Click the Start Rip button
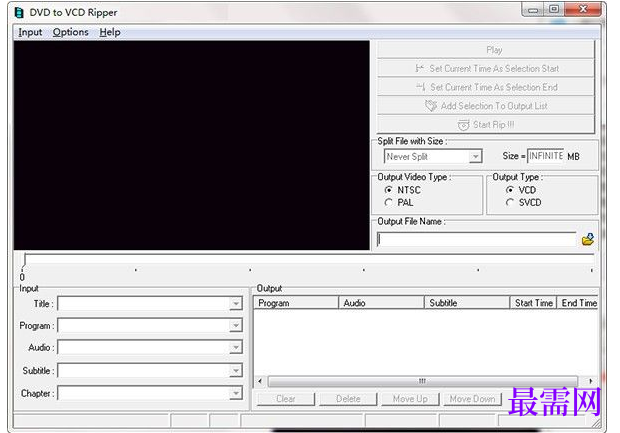This screenshot has width=620, height=433. [486, 125]
